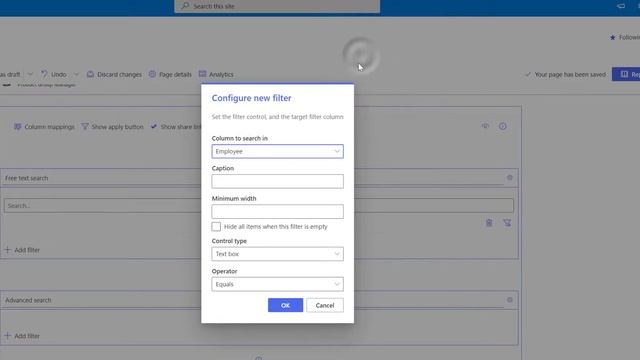640x360 pixels.
Task: Open Column mappings icon
Action: point(18,127)
